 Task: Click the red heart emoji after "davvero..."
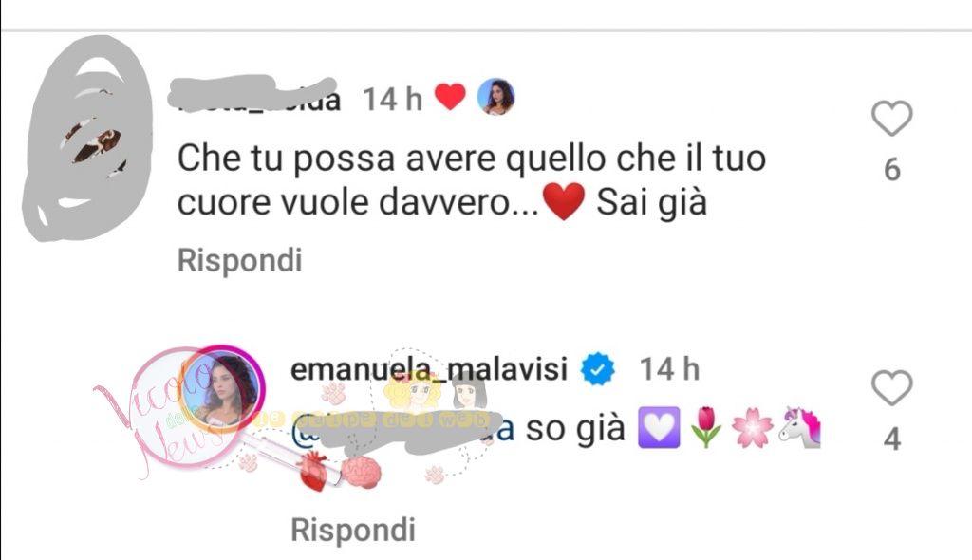[x=564, y=201]
